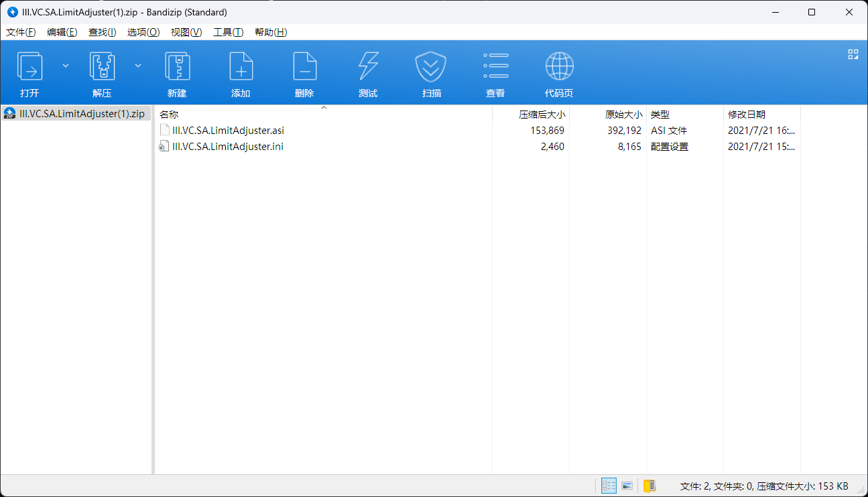Open the 编辑(E) menu
Viewport: 868px width, 497px height.
62,32
